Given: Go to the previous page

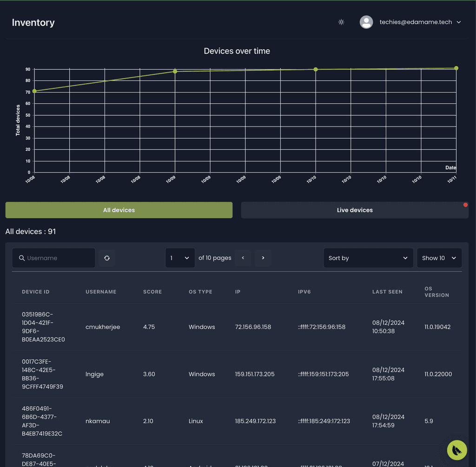Looking at the screenshot, I should (x=243, y=258).
